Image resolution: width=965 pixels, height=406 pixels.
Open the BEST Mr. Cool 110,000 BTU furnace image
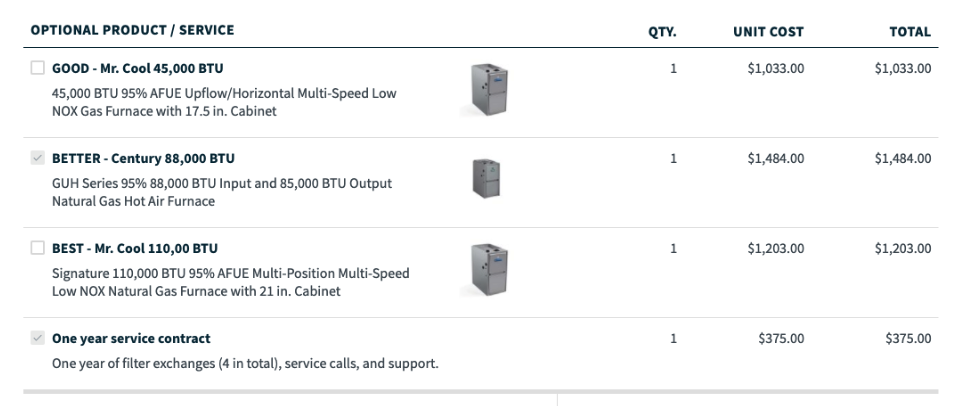pyautogui.click(x=486, y=270)
